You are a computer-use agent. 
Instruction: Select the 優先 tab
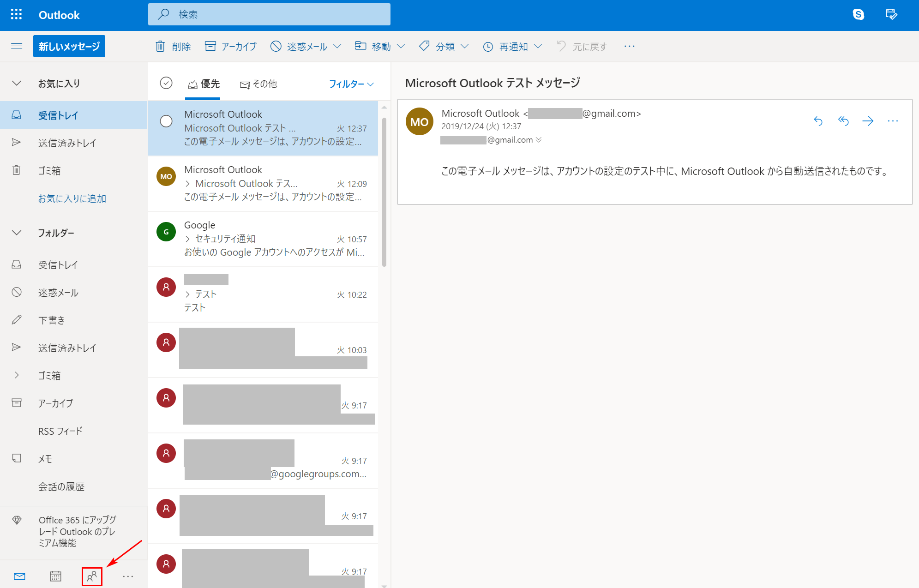(204, 84)
